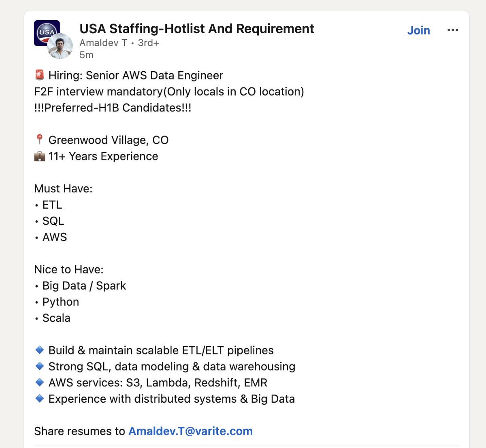
Task: Open Amaldev T's profile photo
Action: click(x=60, y=46)
